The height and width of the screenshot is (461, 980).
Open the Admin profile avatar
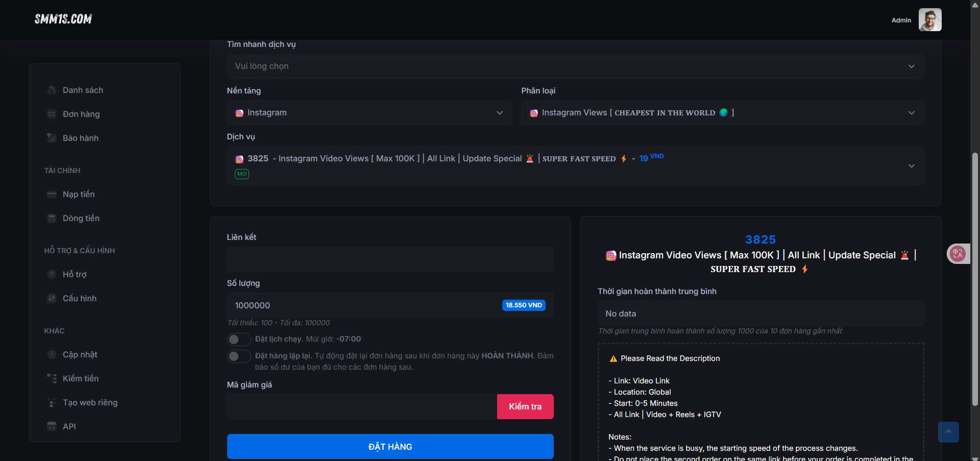pyautogui.click(x=930, y=20)
